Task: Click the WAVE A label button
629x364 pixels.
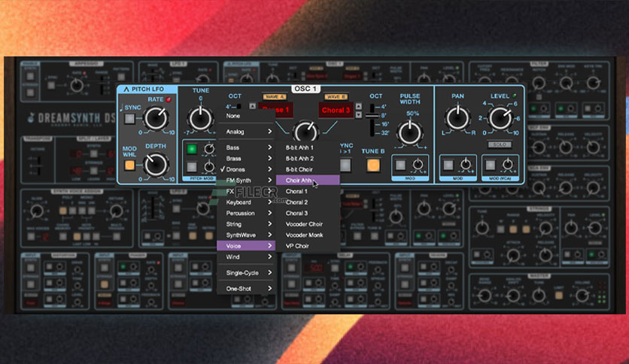Action: [x=275, y=96]
